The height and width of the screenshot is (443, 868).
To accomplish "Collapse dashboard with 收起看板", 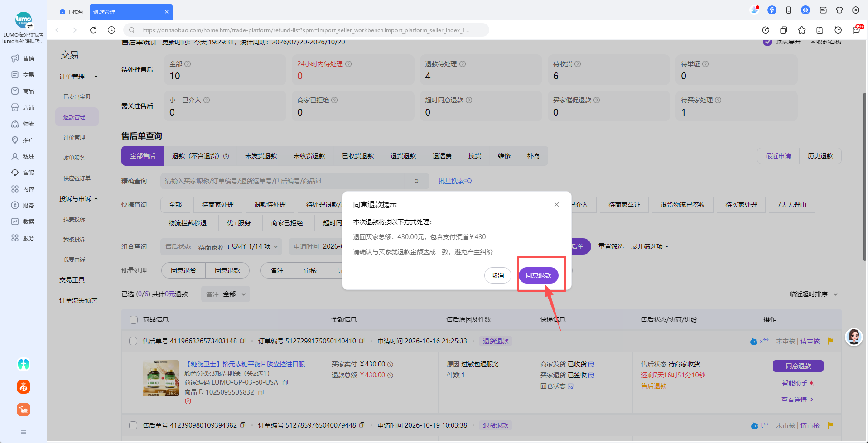I will pyautogui.click(x=826, y=42).
